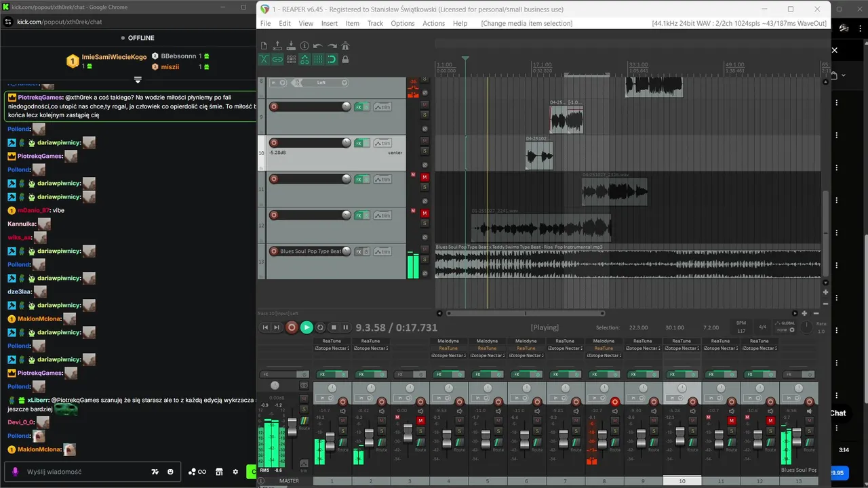
Task: Click the playback Rate knob
Action: [806, 327]
